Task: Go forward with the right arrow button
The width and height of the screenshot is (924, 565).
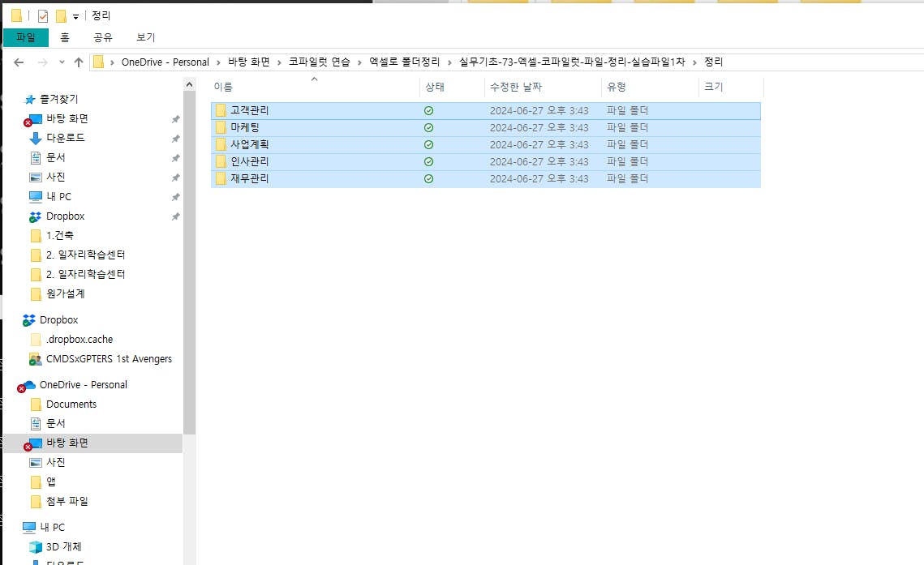Action: pyautogui.click(x=42, y=62)
